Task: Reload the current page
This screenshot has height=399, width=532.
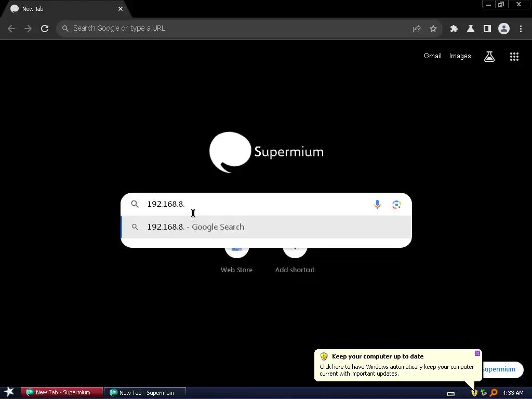Action: point(45,29)
